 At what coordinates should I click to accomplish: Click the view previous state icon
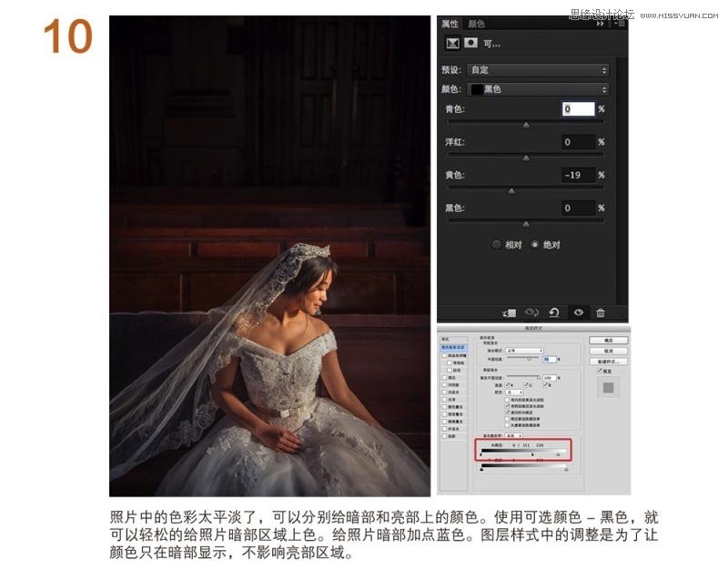531,312
